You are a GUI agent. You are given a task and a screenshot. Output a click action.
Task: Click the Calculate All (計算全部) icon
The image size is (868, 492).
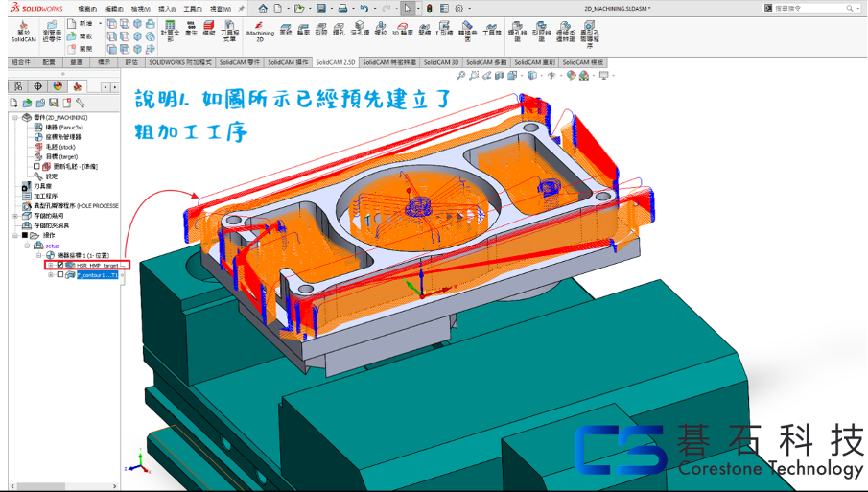(169, 31)
